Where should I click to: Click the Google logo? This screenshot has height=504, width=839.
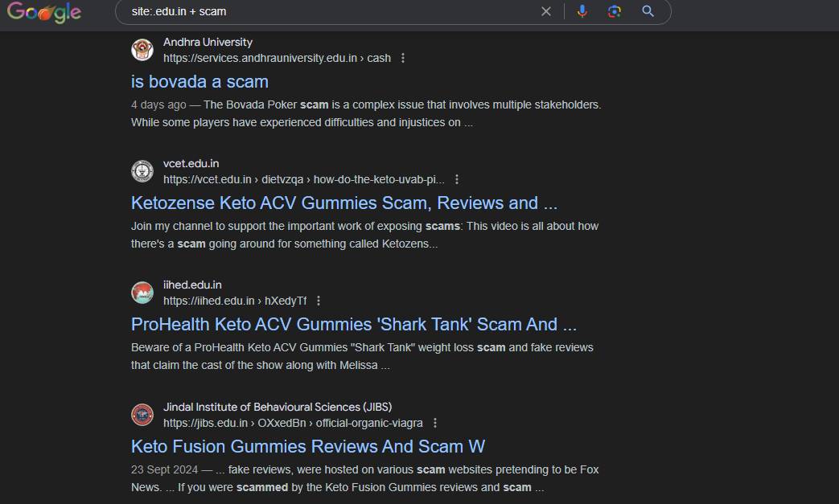(44, 12)
